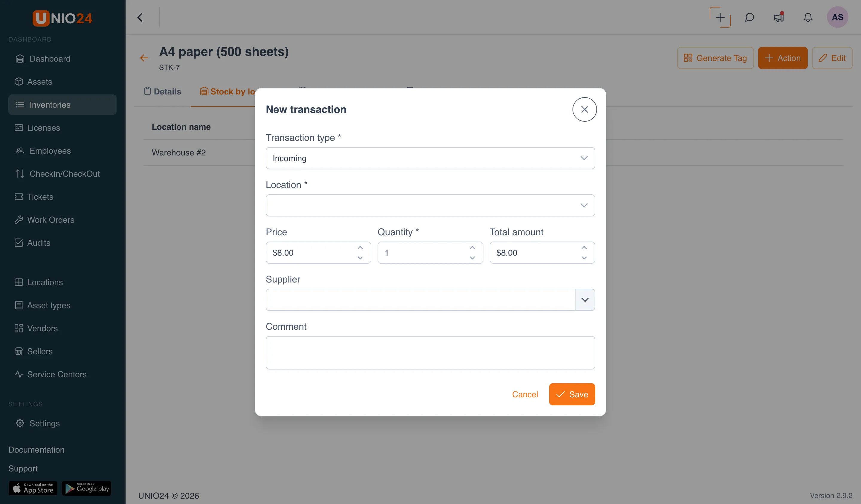Image resolution: width=861 pixels, height=504 pixels.
Task: Open the Documentation link
Action: click(x=36, y=450)
